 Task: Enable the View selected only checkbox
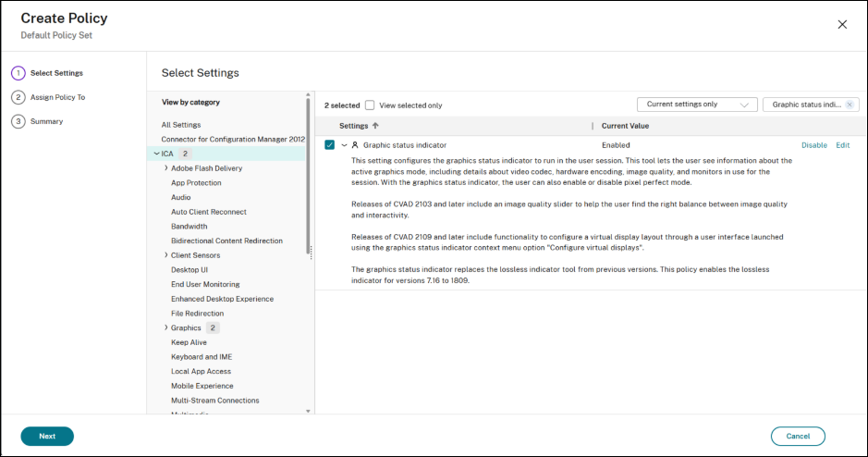(370, 105)
